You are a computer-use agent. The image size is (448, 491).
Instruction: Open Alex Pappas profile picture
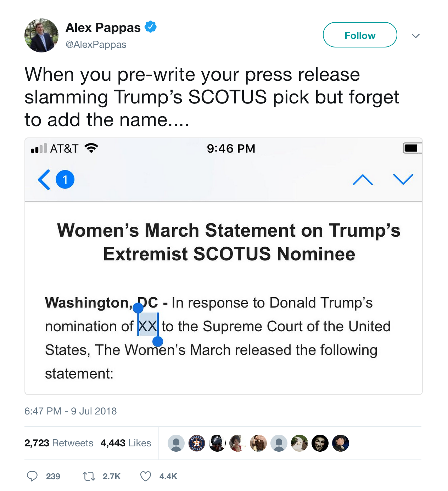coord(41,35)
